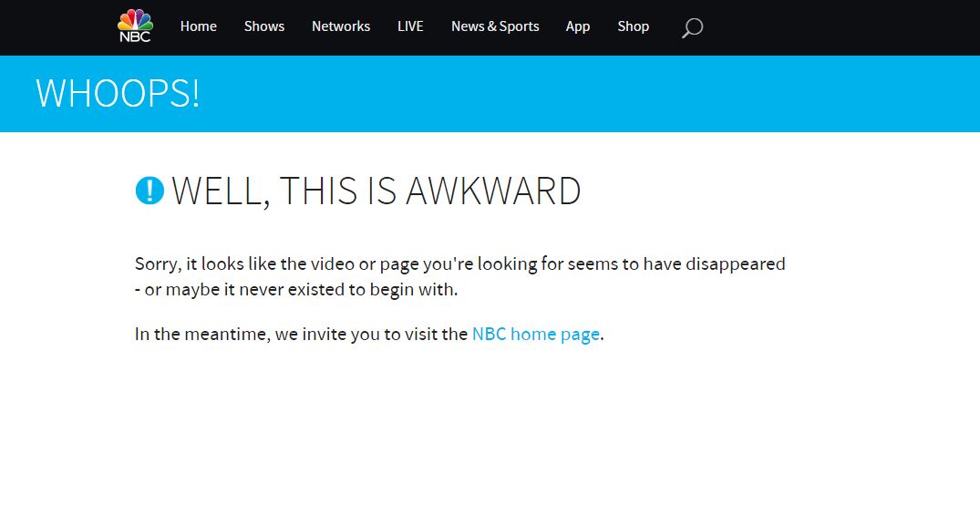Click the NBC lettering beneath the peacock
The height and width of the screenshot is (506, 980).
[x=135, y=37]
